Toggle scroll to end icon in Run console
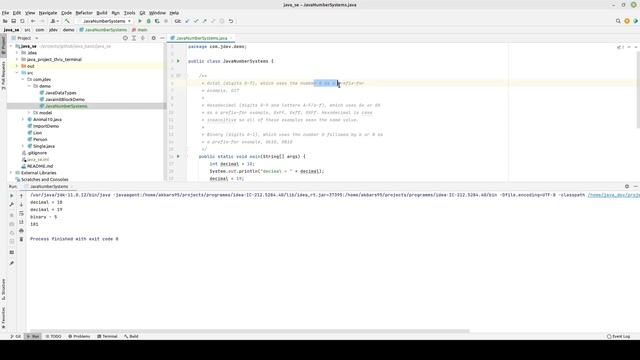 click(x=21, y=222)
